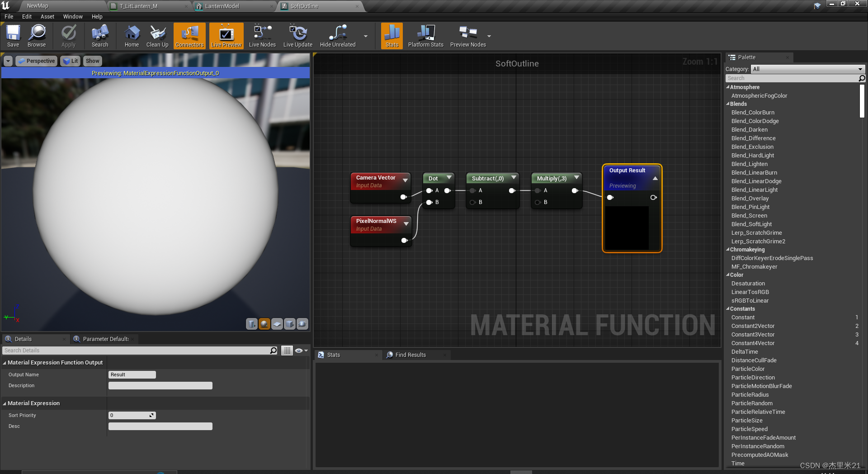Open the Category filter dropdown in the Palette

[859, 69]
